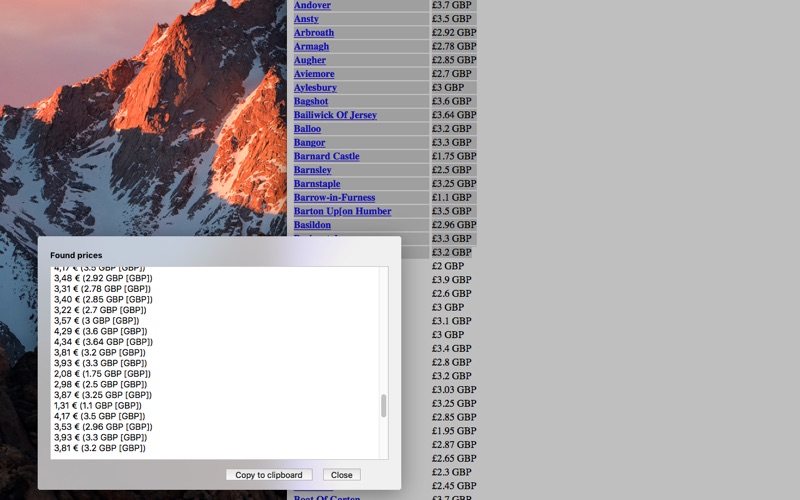Select the row 3,31 € (2.78 GBP [GBP])

click(x=103, y=289)
